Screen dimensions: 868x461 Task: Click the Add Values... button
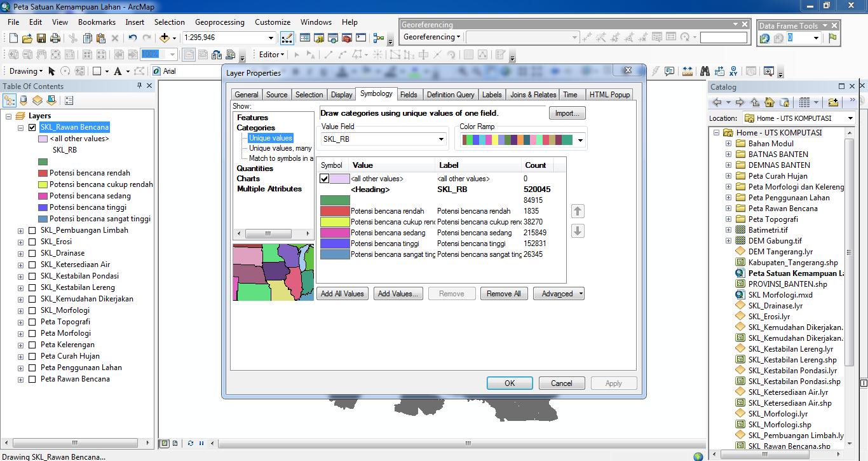(398, 294)
